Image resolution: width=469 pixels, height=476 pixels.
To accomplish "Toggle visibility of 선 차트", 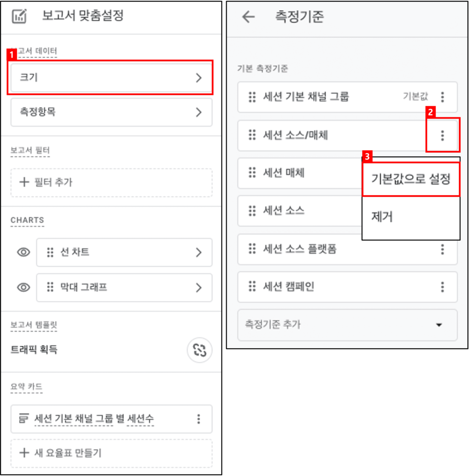I will point(23,252).
